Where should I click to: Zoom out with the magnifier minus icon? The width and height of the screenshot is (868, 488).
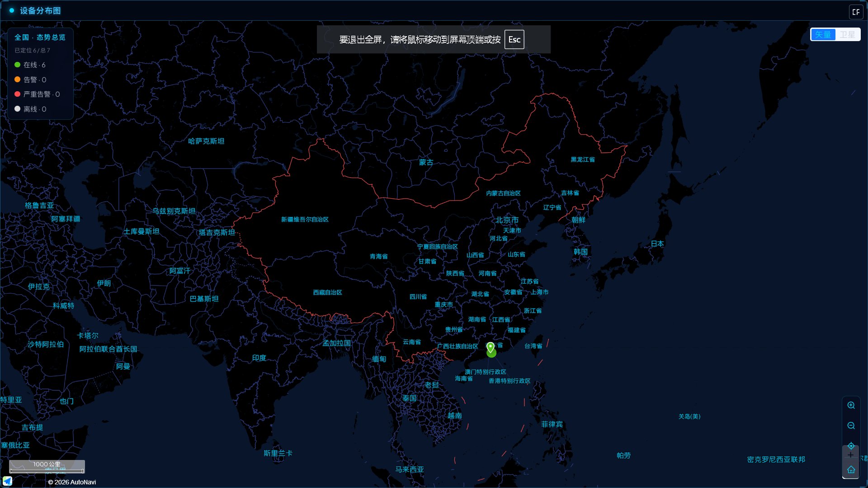851,426
